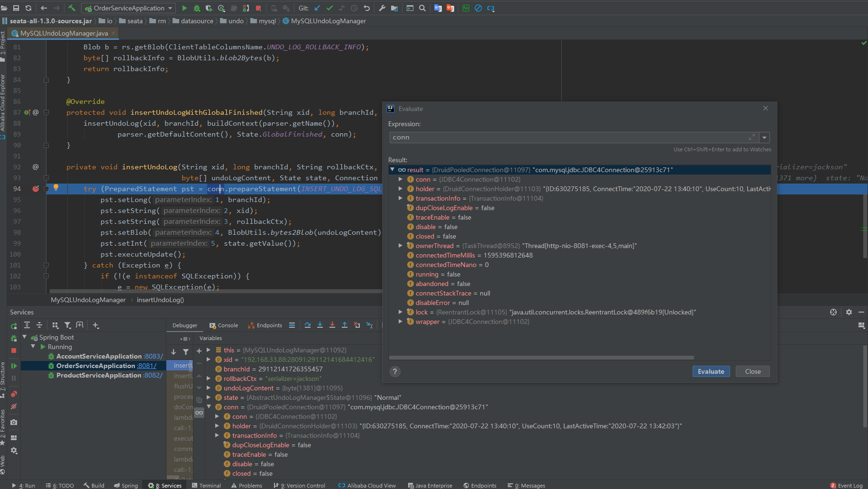This screenshot has height=489, width=868.
Task: Expand the lock field in Evaluate result
Action: 401,312
